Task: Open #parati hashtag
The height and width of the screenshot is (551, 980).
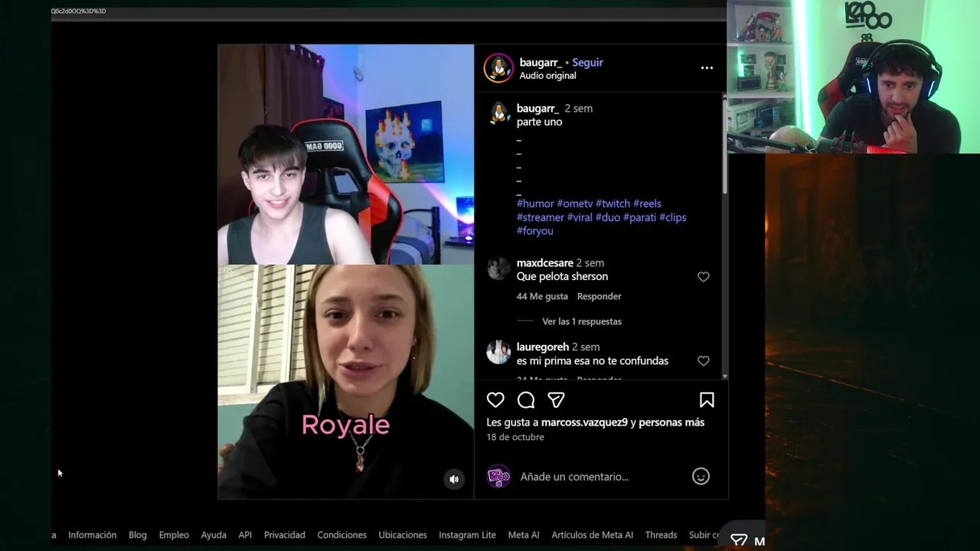Action: pos(639,217)
